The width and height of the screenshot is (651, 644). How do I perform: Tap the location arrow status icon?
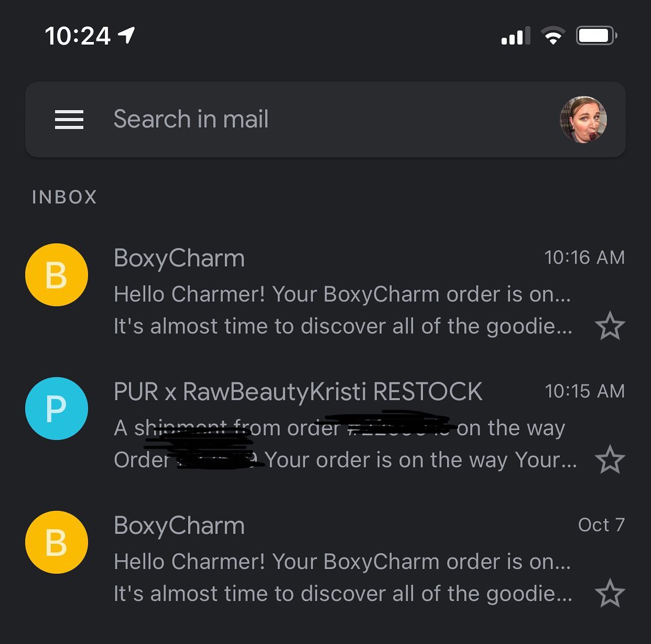point(127,35)
